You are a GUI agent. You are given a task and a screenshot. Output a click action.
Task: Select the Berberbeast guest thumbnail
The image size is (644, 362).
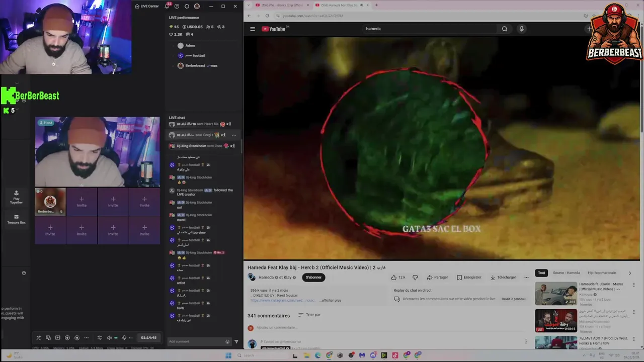(x=50, y=202)
